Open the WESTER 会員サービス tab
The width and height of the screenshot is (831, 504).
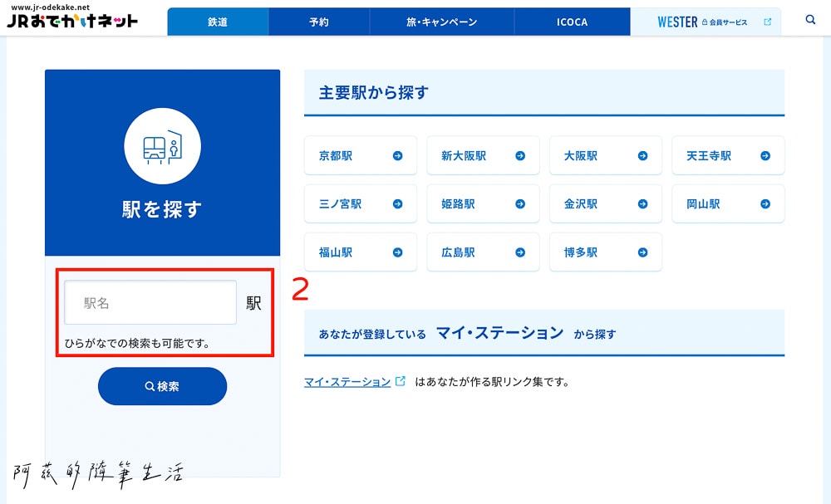(x=706, y=22)
